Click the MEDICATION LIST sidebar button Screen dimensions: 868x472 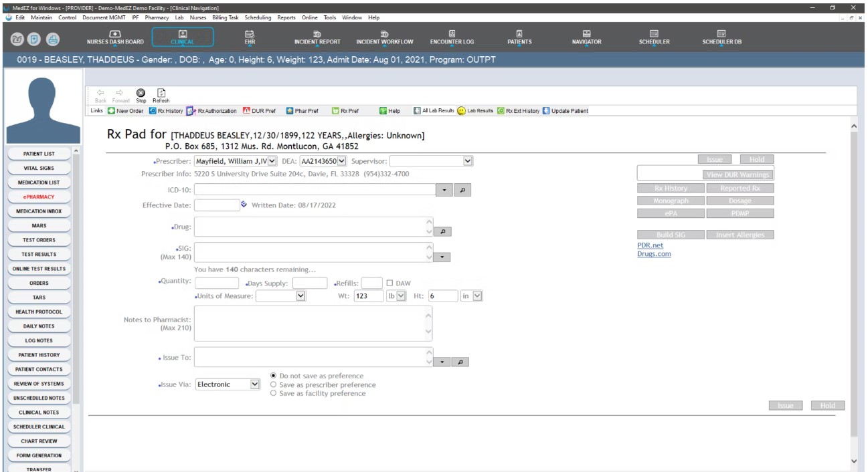(x=38, y=183)
